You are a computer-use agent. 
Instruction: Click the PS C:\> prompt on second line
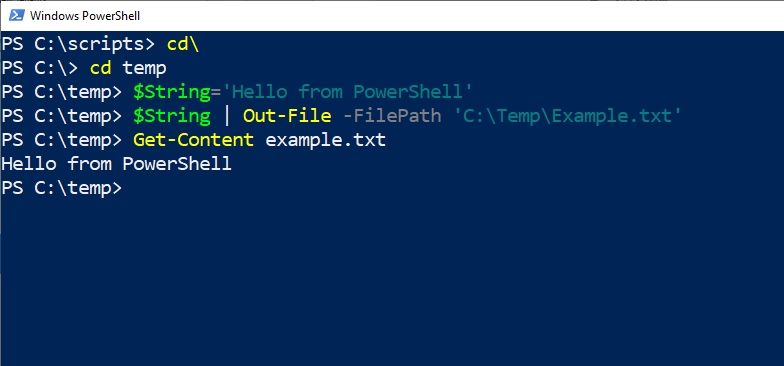[x=40, y=68]
